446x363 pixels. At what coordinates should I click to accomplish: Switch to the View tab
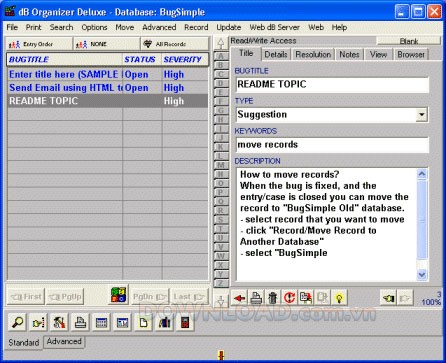click(x=378, y=54)
